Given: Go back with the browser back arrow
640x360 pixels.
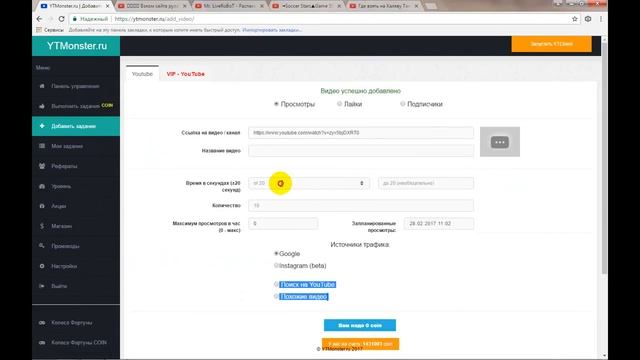Looking at the screenshot, I should (x=39, y=19).
